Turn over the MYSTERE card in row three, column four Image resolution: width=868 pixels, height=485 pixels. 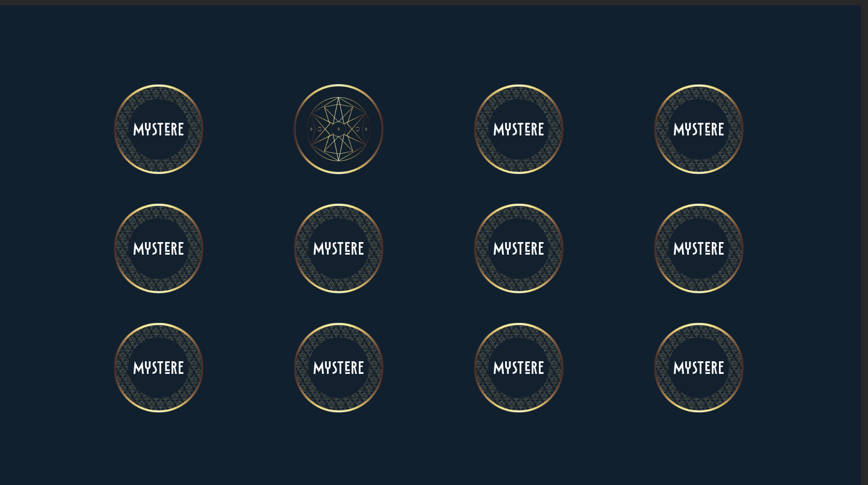coord(699,368)
